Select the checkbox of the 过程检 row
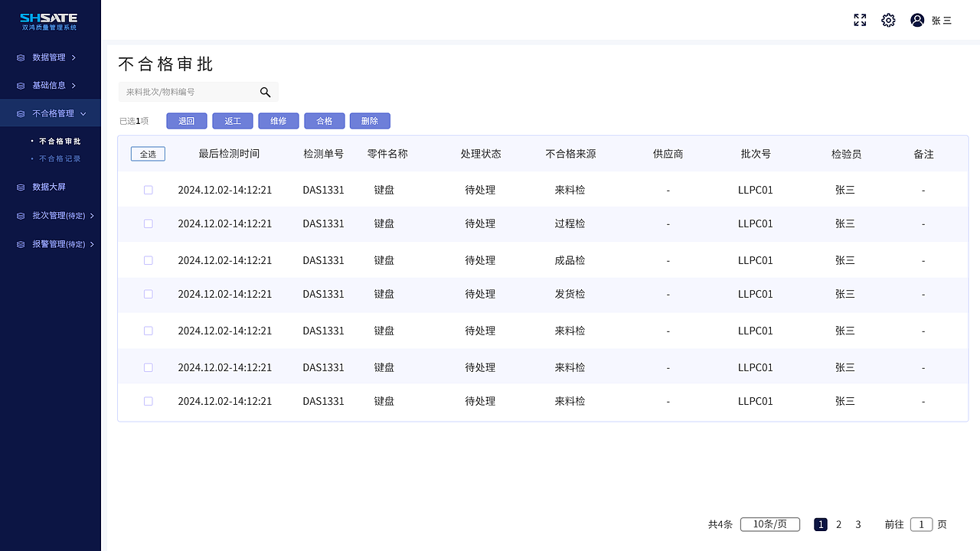980x551 pixels. tap(148, 223)
